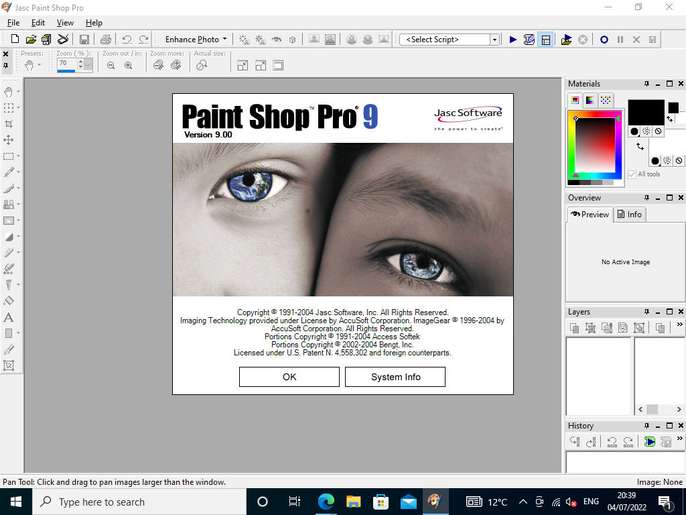This screenshot has height=515, width=686.
Task: Open the View menu
Action: (65, 23)
